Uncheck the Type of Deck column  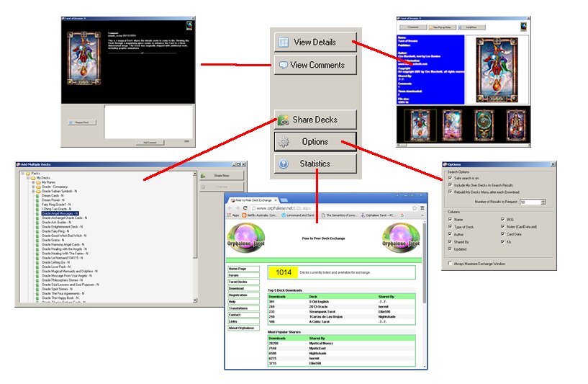pos(450,227)
